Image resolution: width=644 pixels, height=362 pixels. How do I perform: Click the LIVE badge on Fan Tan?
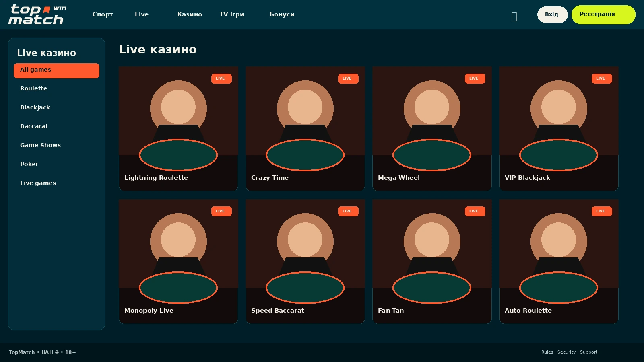tap(475, 211)
